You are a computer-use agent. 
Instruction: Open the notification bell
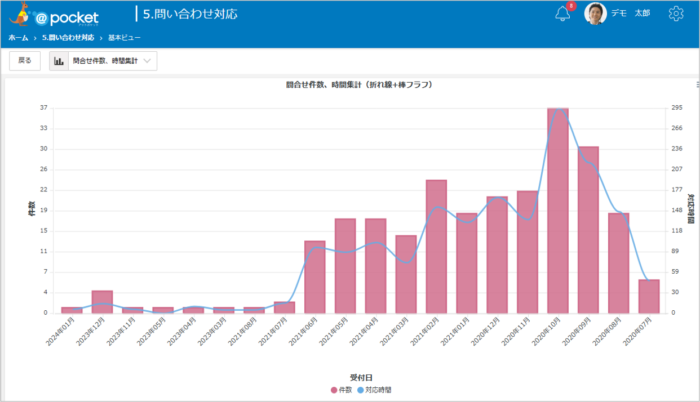click(562, 14)
